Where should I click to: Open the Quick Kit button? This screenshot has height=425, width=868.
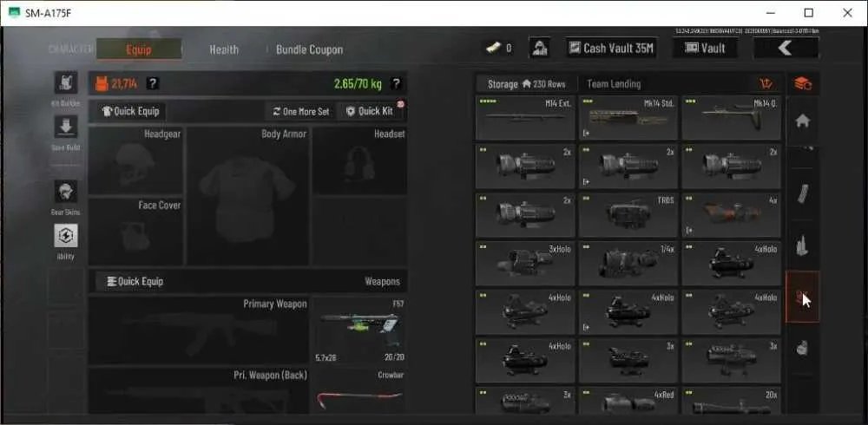[370, 111]
